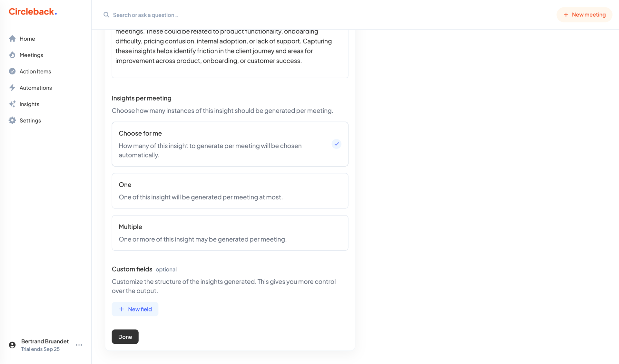Switch to the Meetings section
Viewport: 619px width, 364px height.
(31, 55)
